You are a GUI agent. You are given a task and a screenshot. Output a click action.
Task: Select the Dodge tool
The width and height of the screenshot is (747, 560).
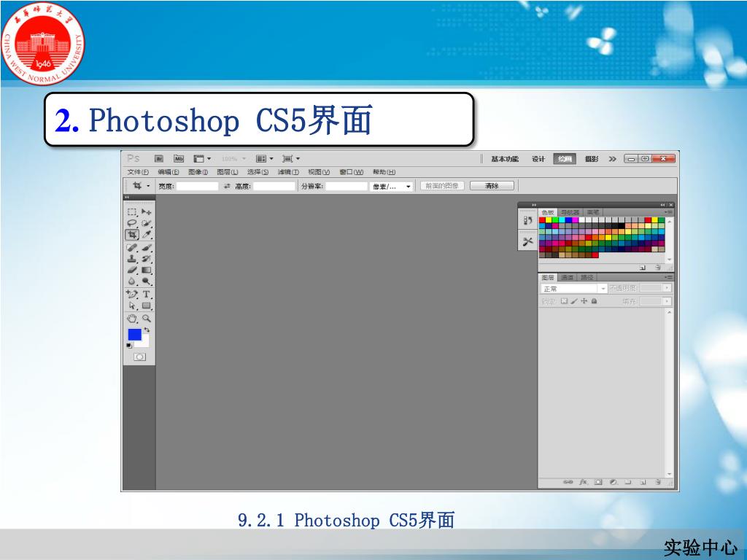(x=146, y=281)
